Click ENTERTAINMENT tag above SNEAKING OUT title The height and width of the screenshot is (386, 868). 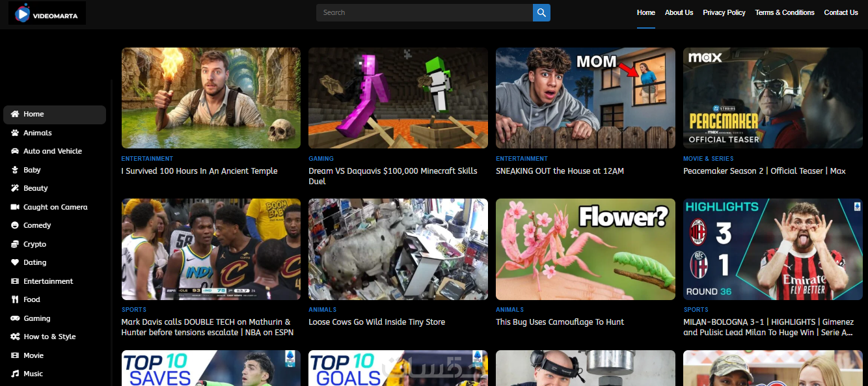coord(522,159)
